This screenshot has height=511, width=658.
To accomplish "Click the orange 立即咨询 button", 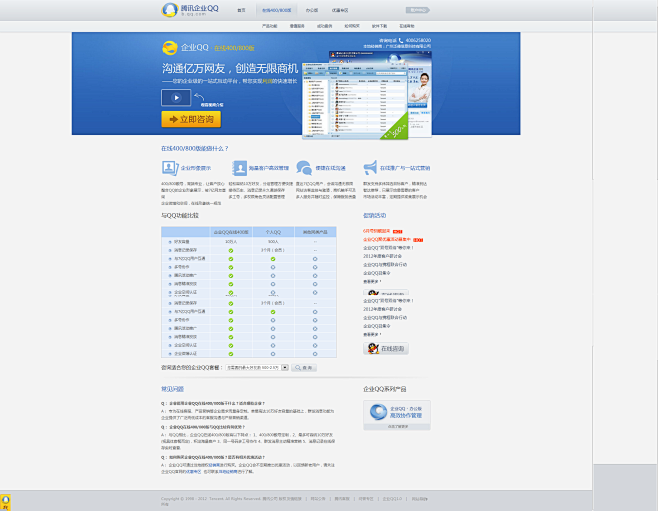I will point(191,119).
